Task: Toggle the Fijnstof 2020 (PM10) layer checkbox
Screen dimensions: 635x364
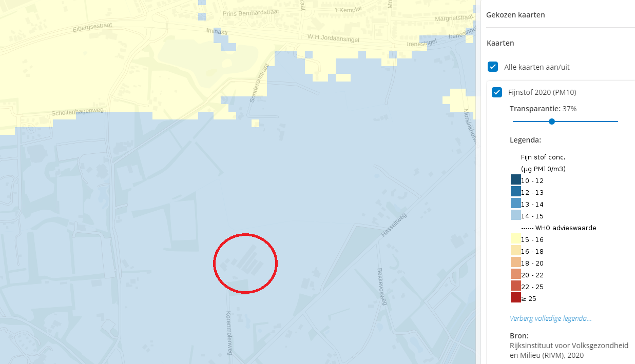Action: click(x=497, y=92)
